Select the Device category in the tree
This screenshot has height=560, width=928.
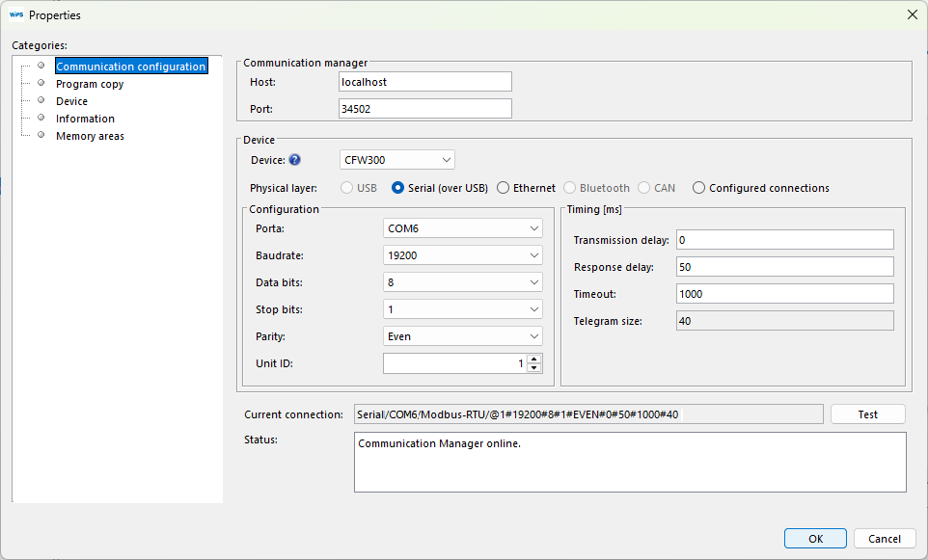(71, 100)
